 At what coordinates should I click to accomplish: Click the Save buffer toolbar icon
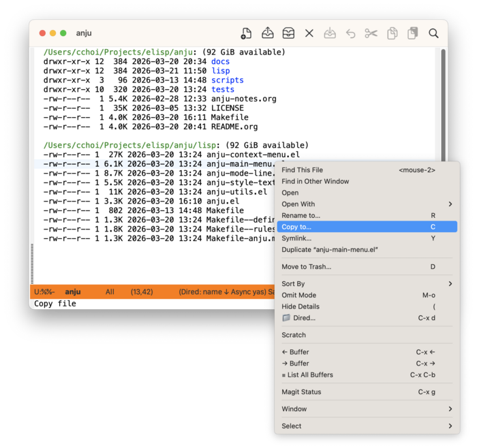point(330,33)
